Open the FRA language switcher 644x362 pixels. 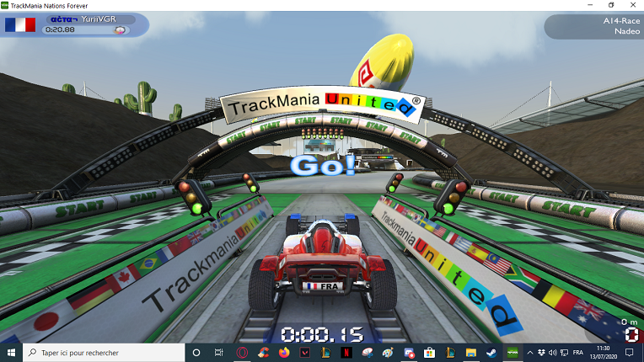click(577, 353)
